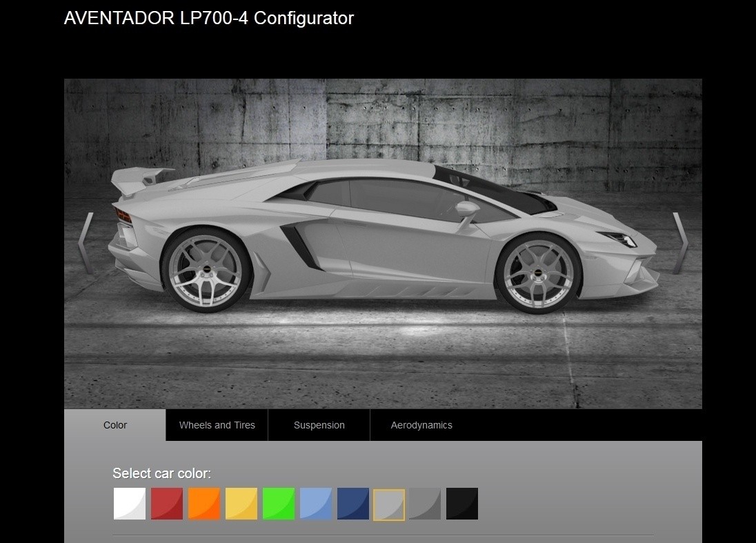Image resolution: width=756 pixels, height=543 pixels.
Task: Open the Color tab
Action: click(115, 425)
